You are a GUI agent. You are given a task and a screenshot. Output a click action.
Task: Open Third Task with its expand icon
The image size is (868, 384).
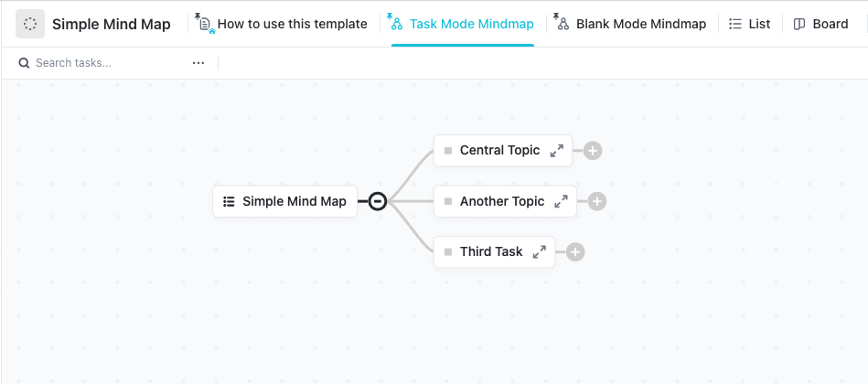pos(540,252)
